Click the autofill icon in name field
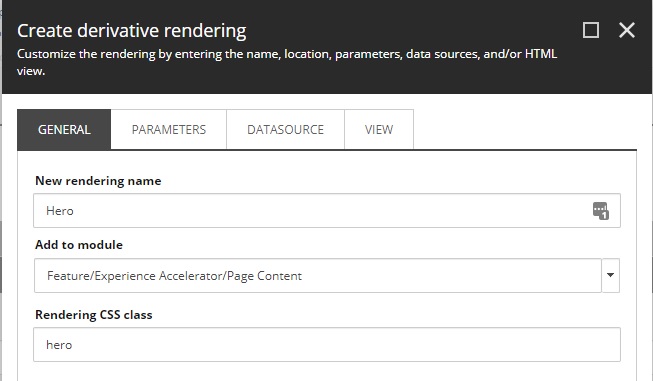 (601, 211)
